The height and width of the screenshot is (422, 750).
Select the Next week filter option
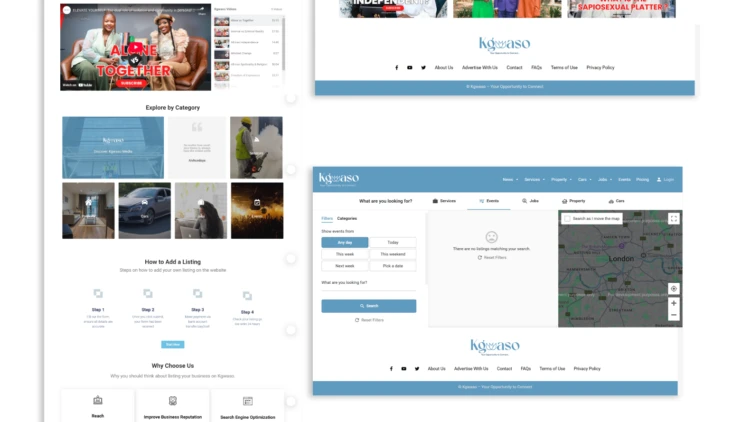(345, 266)
